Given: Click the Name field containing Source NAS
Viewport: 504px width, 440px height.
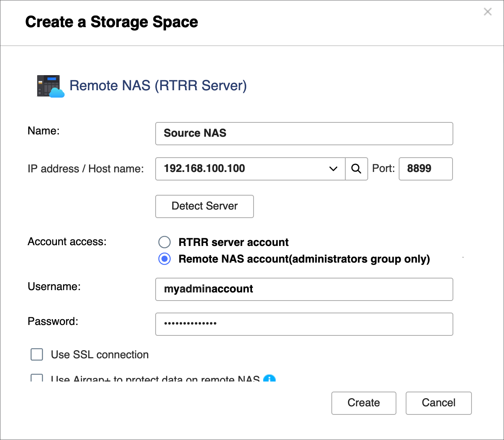Looking at the screenshot, I should pyautogui.click(x=304, y=134).
